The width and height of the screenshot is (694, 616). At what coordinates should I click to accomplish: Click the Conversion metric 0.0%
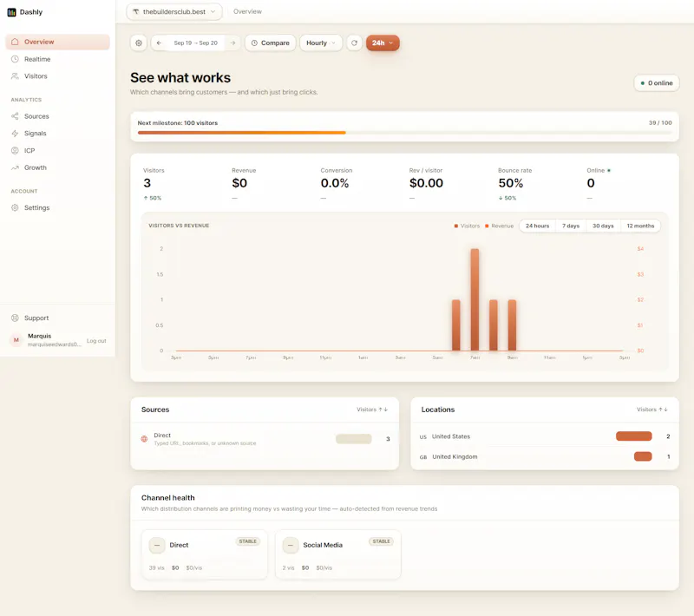point(335,183)
